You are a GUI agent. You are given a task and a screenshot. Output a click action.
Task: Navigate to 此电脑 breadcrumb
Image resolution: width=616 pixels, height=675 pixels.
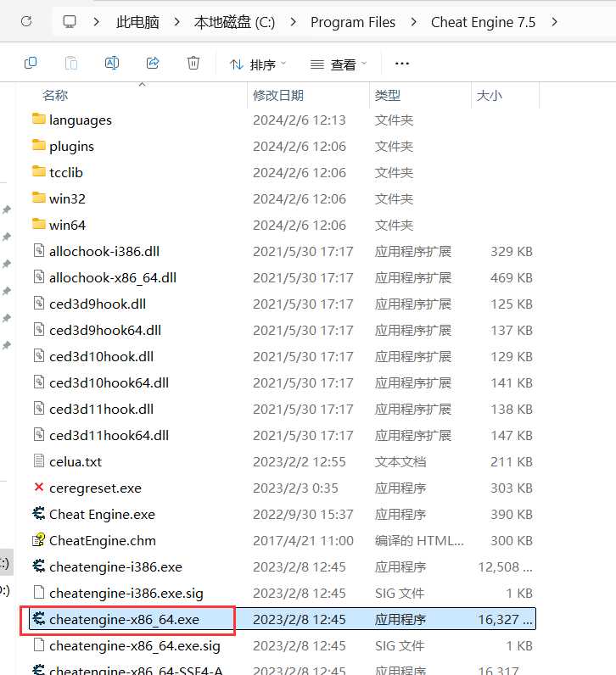(x=137, y=22)
